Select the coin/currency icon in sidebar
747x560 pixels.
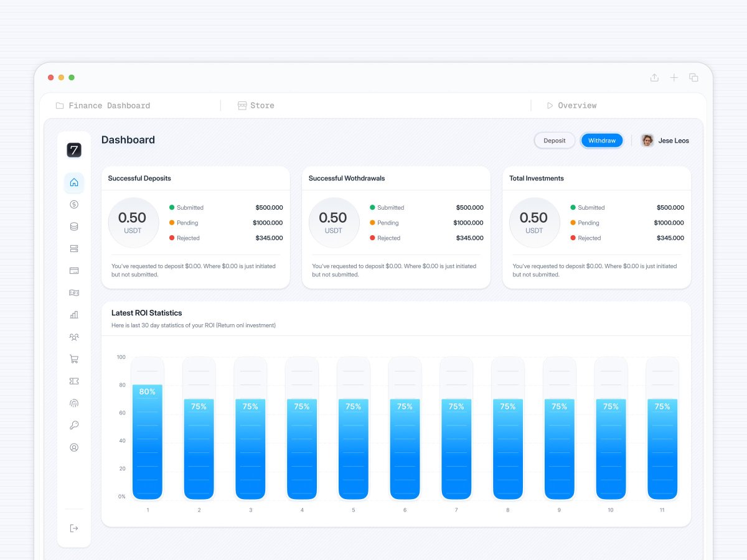(x=74, y=204)
